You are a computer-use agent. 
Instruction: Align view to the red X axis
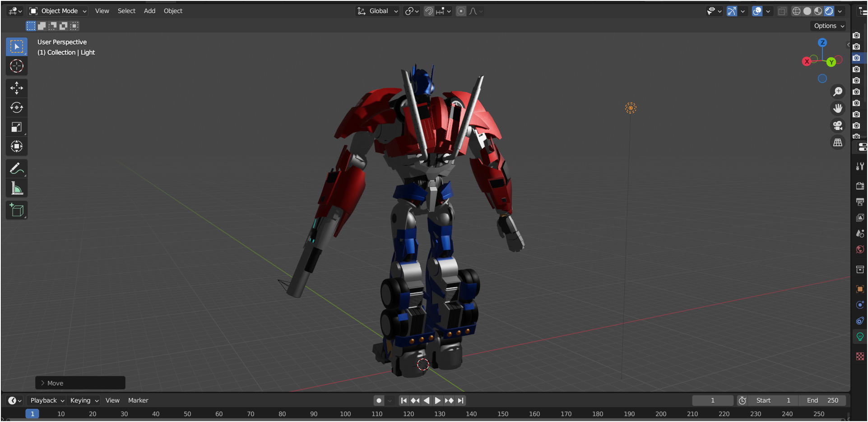(807, 61)
